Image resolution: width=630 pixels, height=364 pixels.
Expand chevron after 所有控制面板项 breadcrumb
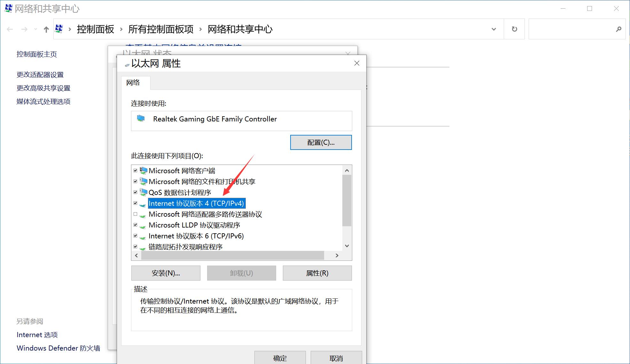200,29
